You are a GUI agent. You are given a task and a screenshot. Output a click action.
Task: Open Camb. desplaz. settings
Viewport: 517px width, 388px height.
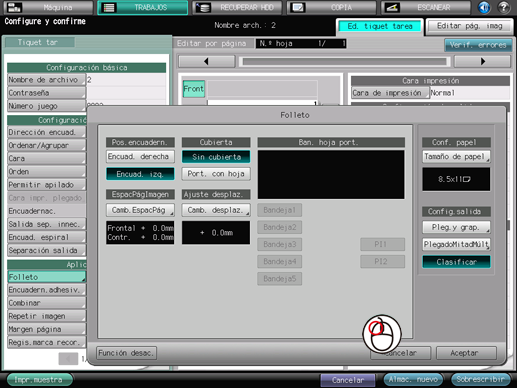coord(216,210)
